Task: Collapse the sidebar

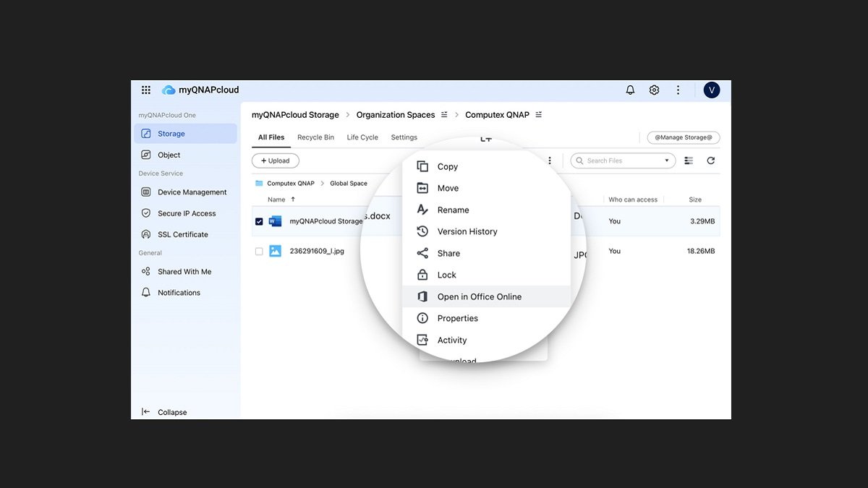Action: (x=164, y=412)
